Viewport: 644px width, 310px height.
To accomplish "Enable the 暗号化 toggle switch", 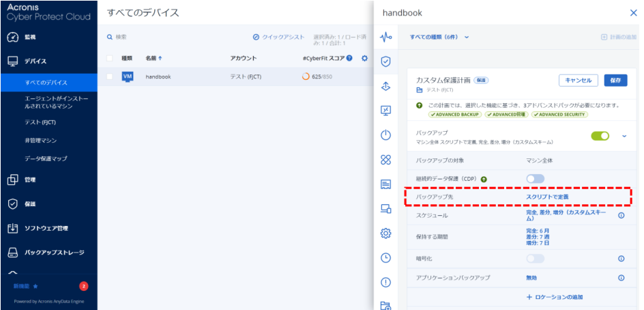I will tap(535, 259).
